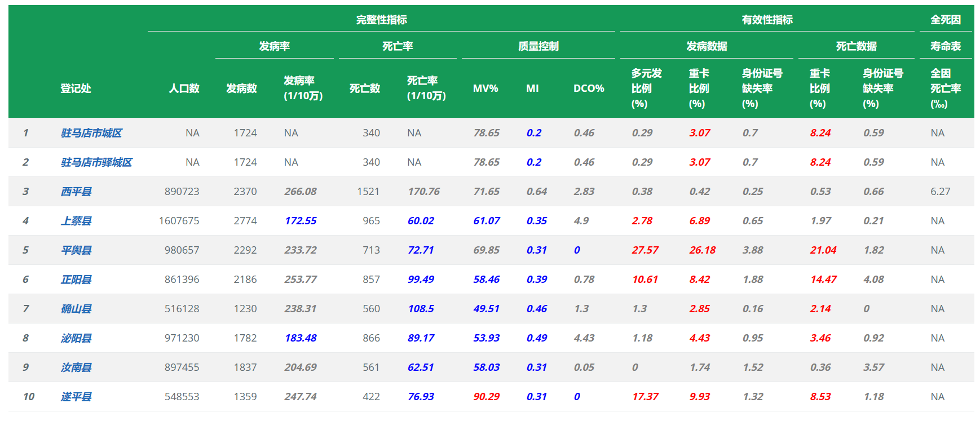This screenshot has height=421, width=980.
Task: Click the 全因死亡率 column header
Action: 945,88
